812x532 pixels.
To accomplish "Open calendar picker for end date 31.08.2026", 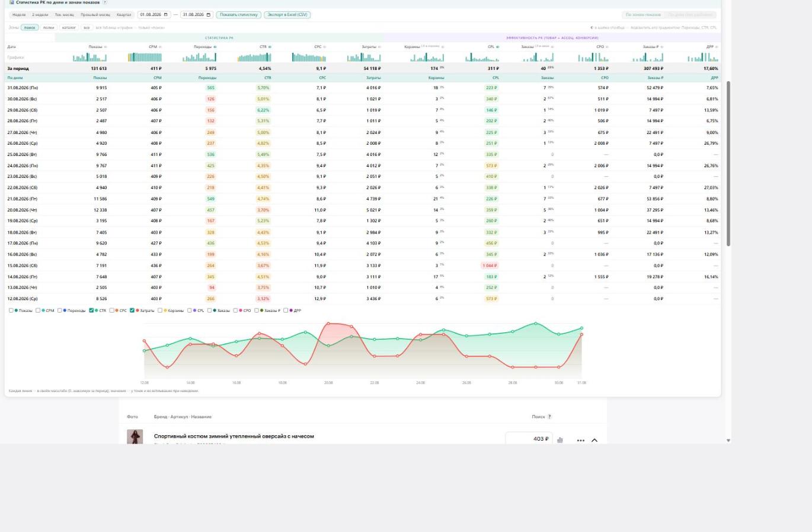I will (x=209, y=15).
